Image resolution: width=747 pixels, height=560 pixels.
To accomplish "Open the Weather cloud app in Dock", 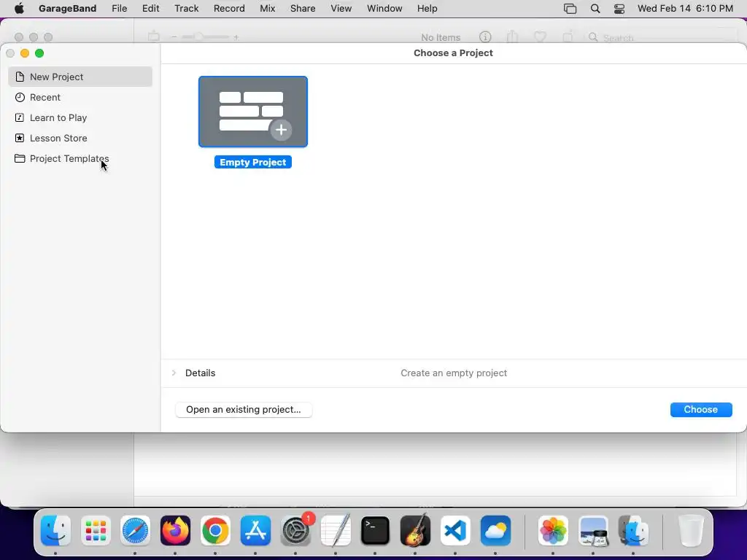I will [495, 530].
